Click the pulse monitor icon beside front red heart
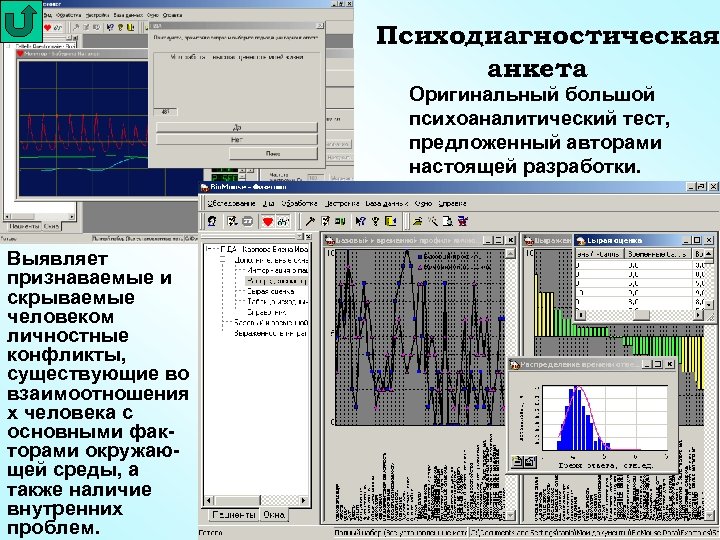Screen dimensions: 720x540 point(283,222)
